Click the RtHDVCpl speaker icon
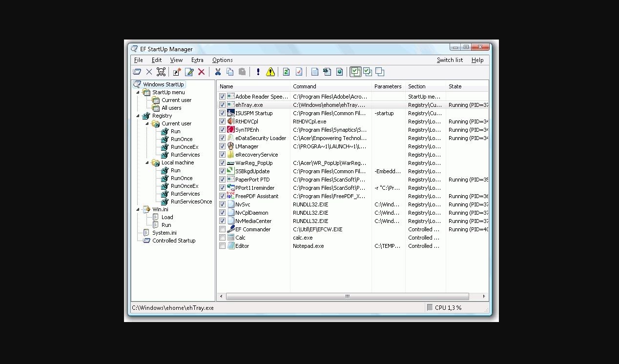 tap(231, 121)
